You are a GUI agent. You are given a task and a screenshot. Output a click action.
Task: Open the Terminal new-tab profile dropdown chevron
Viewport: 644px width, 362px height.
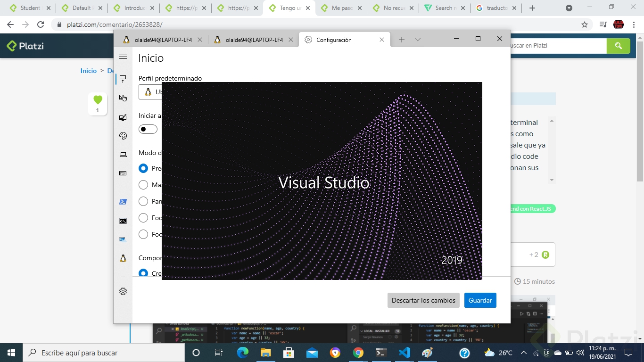point(418,40)
